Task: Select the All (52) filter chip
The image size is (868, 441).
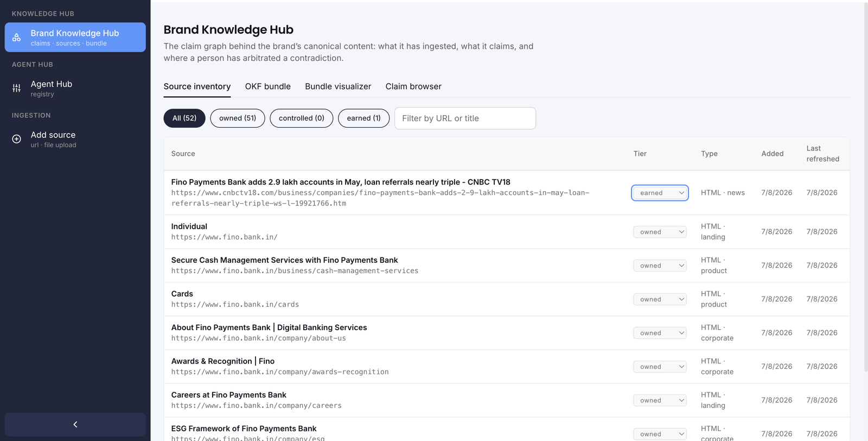Action: (184, 118)
